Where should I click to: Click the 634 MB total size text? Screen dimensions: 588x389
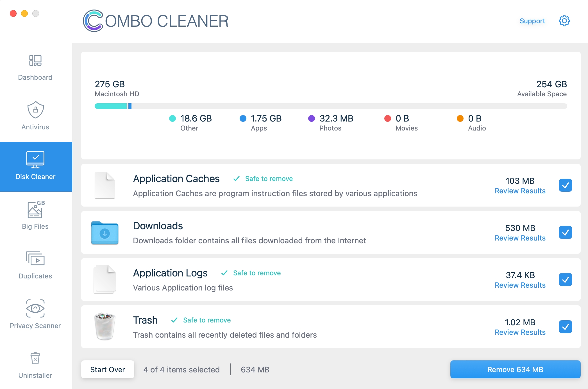(255, 370)
